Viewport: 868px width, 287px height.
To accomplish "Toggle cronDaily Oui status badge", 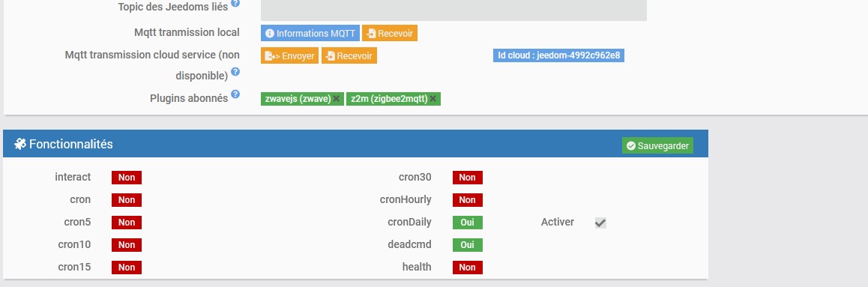I will tap(467, 223).
